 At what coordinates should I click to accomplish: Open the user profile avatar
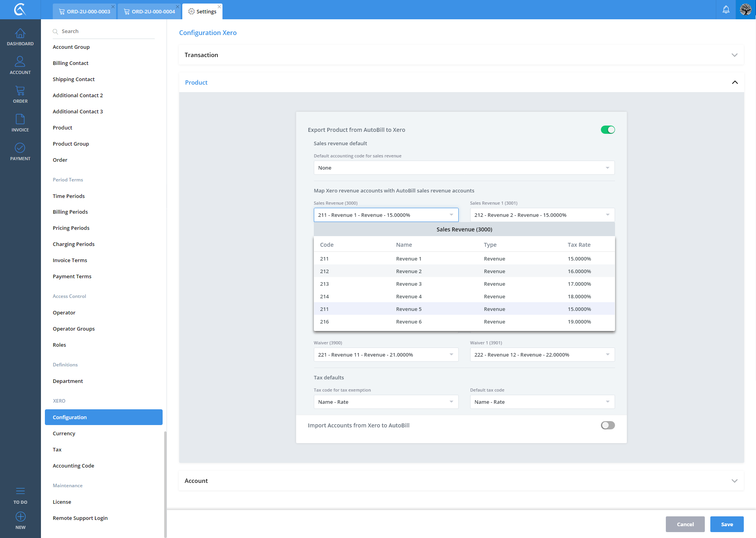click(x=746, y=9)
